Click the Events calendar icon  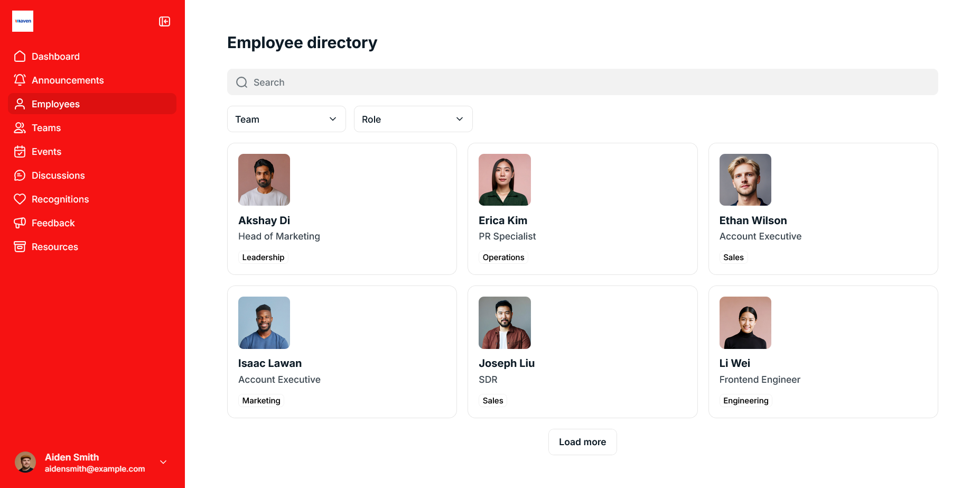(20, 152)
